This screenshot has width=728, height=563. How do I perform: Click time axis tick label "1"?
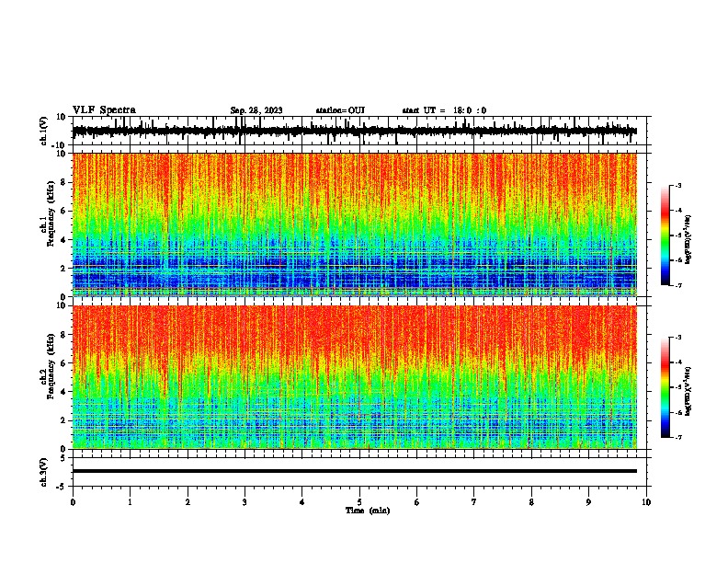pos(130,502)
